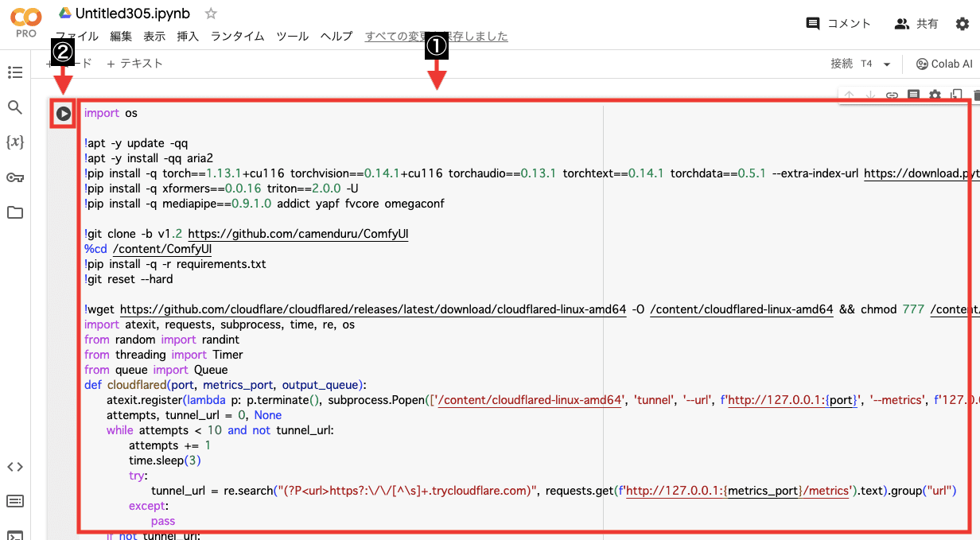Open Colab AI
Image resolution: width=980 pixels, height=540 pixels.
[x=944, y=63]
